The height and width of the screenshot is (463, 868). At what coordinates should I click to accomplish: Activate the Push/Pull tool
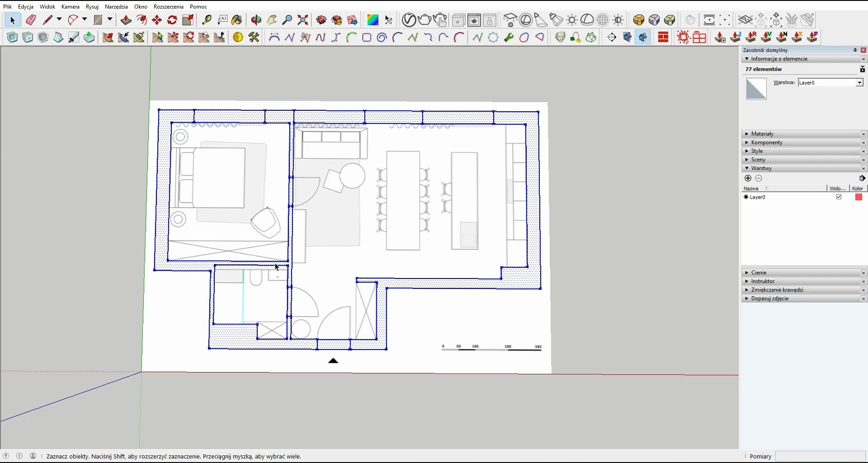126,20
